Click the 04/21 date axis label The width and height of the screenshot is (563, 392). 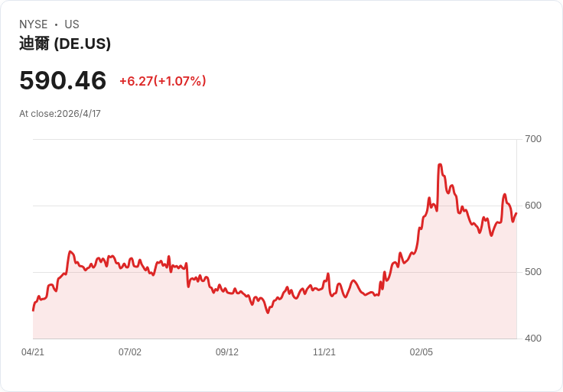pyautogui.click(x=33, y=352)
